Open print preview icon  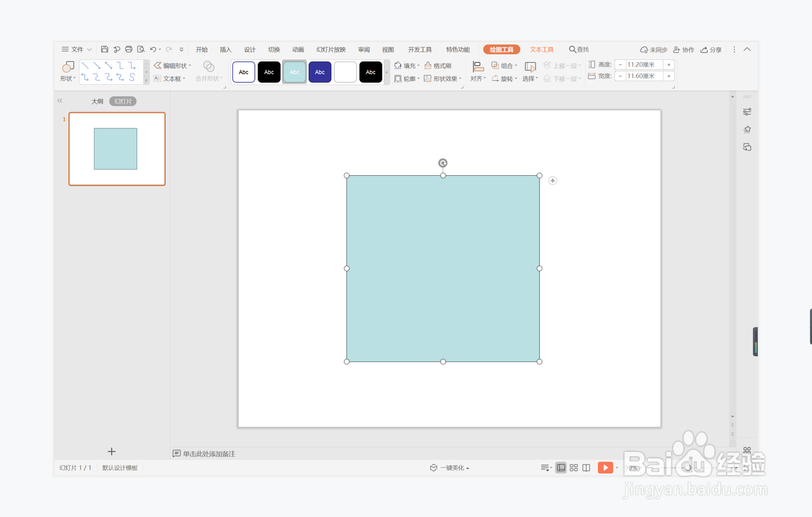click(141, 49)
